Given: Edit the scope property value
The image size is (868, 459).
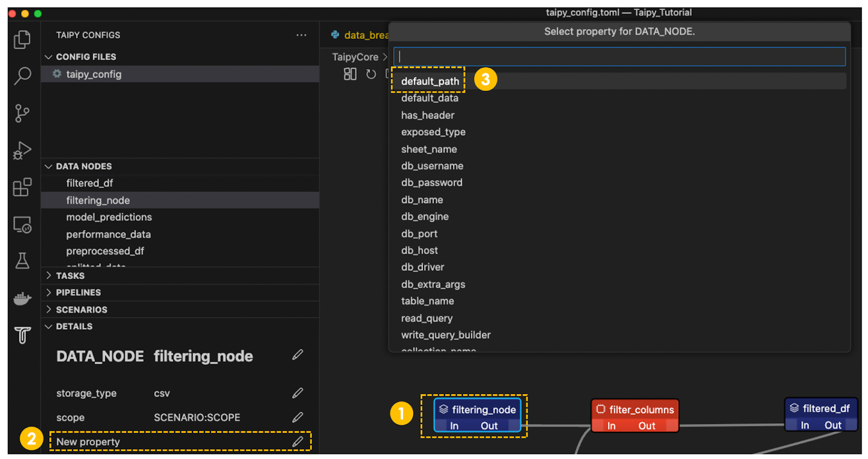Looking at the screenshot, I should pos(298,417).
